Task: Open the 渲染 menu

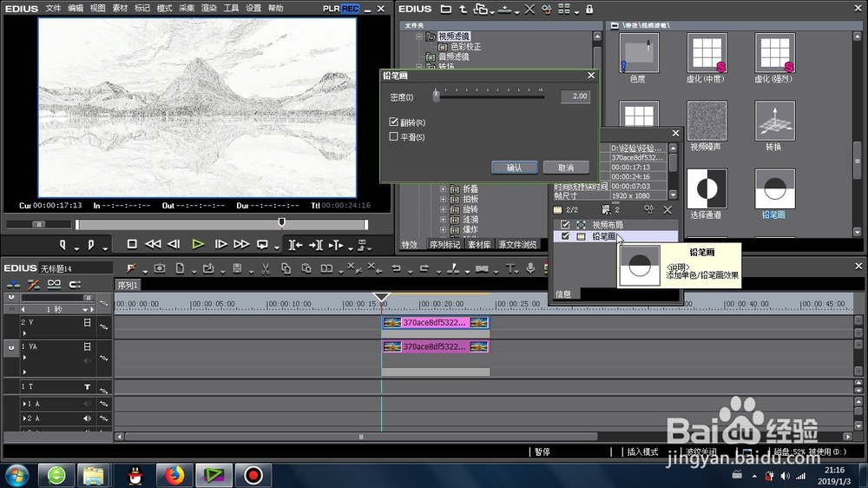Action: tap(209, 9)
